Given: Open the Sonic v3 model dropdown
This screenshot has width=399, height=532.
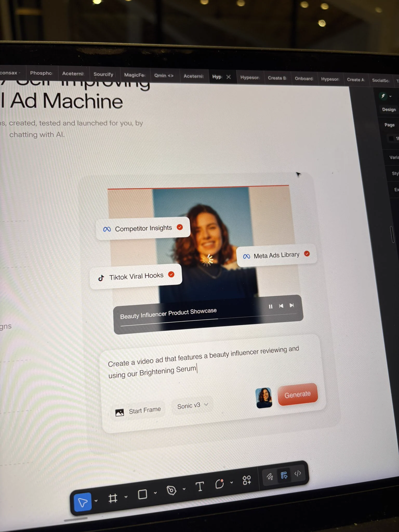Looking at the screenshot, I should tap(192, 405).
